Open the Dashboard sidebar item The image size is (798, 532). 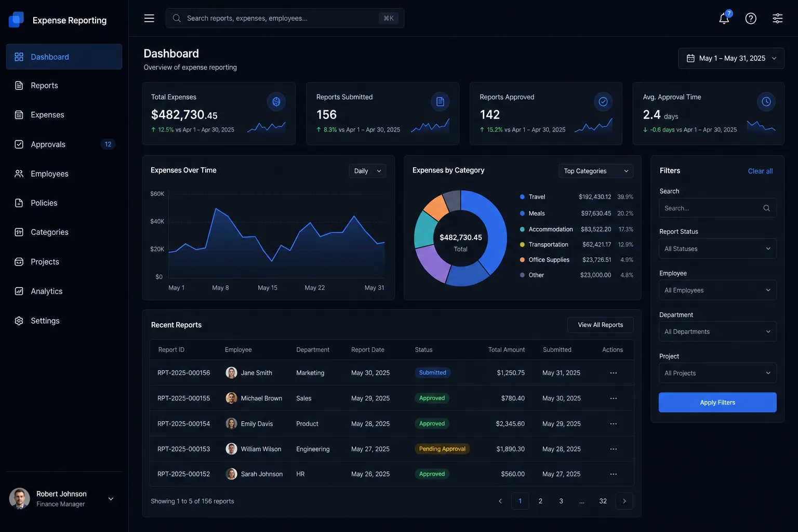[x=64, y=57]
